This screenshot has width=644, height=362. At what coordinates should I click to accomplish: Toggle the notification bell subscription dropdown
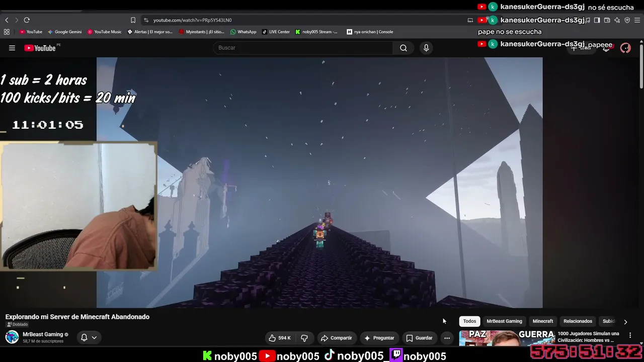click(x=88, y=337)
